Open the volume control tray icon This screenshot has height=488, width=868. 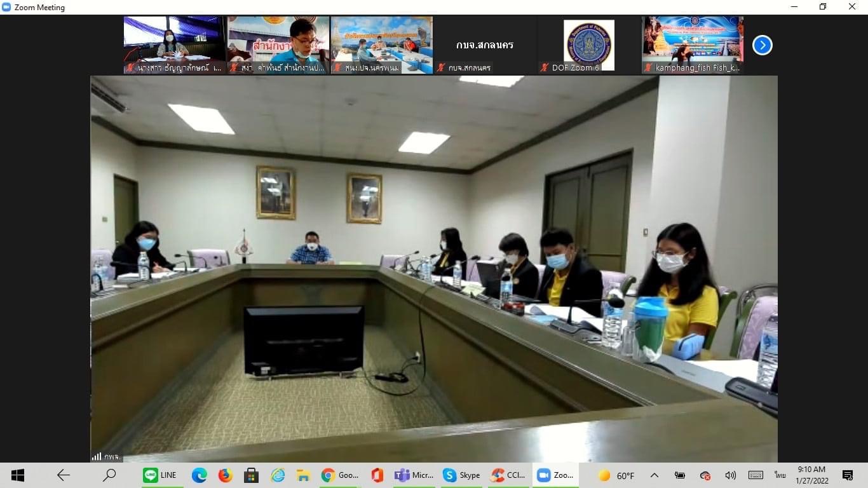tap(730, 475)
